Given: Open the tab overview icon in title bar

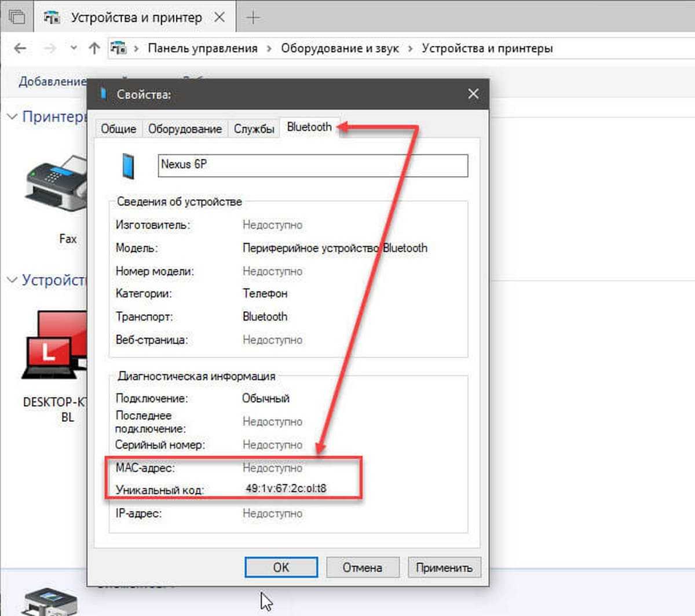Looking at the screenshot, I should pyautogui.click(x=17, y=17).
